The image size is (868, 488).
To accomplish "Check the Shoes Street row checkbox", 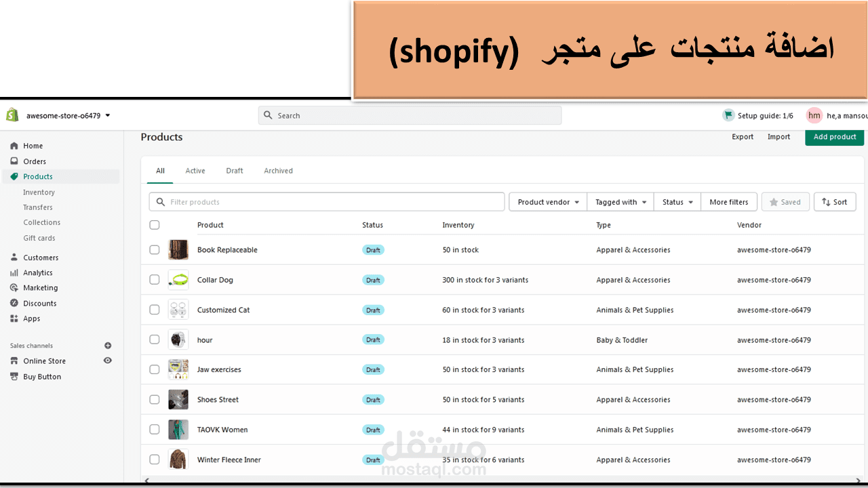I will pos(155,399).
